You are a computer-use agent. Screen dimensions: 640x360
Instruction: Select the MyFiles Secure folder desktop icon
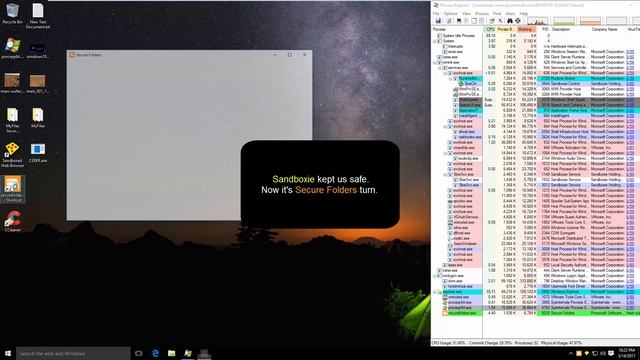[x=12, y=120]
